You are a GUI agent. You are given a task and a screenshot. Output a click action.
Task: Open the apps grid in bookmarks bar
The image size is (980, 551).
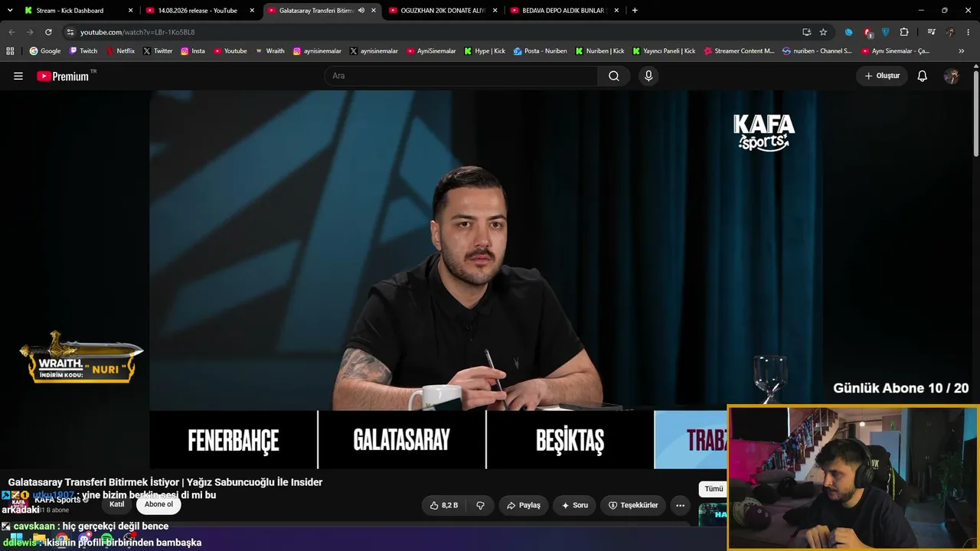coord(10,51)
